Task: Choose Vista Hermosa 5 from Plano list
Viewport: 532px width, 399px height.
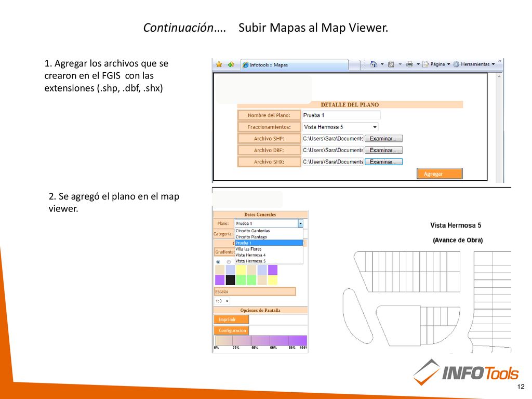Action: pyautogui.click(x=269, y=261)
